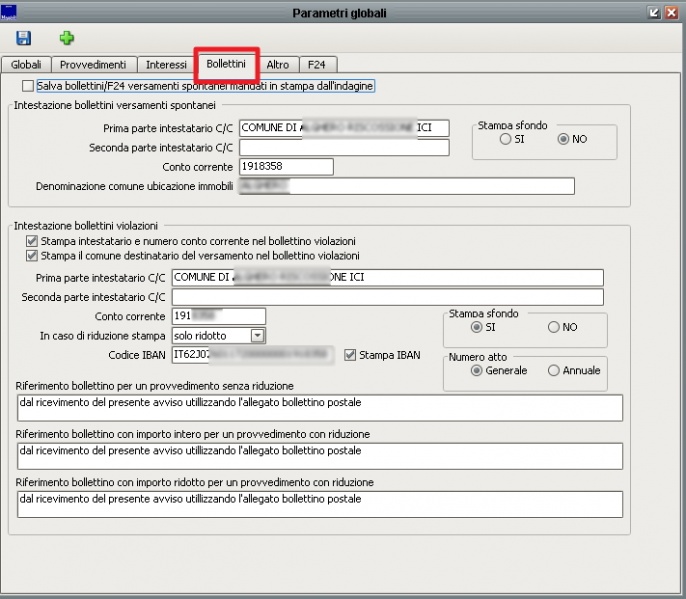Click the green plus add icon
The height and width of the screenshot is (599, 686).
click(x=67, y=38)
